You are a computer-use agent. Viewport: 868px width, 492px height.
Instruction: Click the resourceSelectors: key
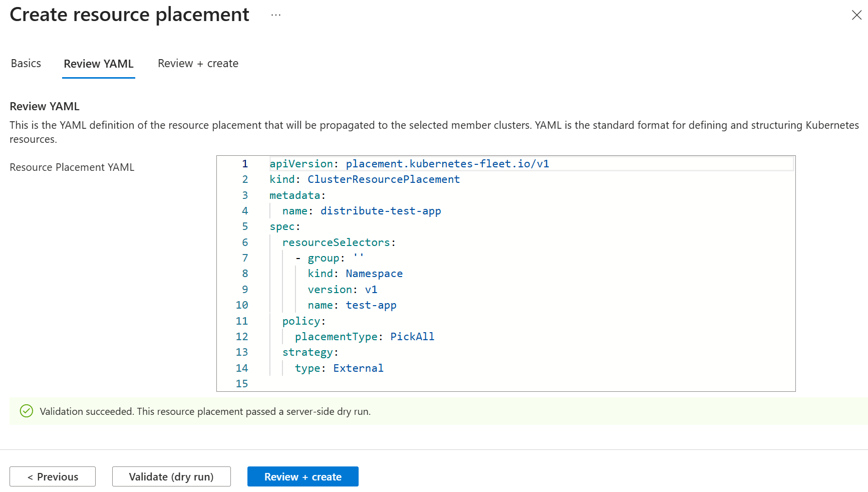pos(339,242)
